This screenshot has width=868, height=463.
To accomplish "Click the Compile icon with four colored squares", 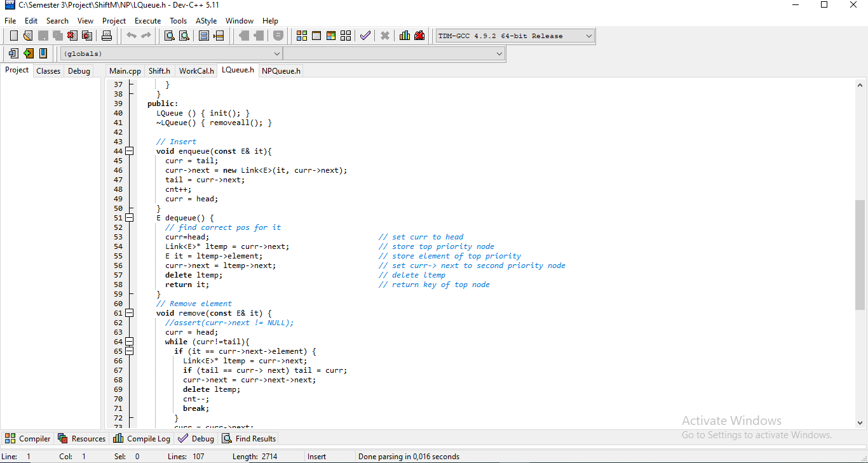I will 302,36.
